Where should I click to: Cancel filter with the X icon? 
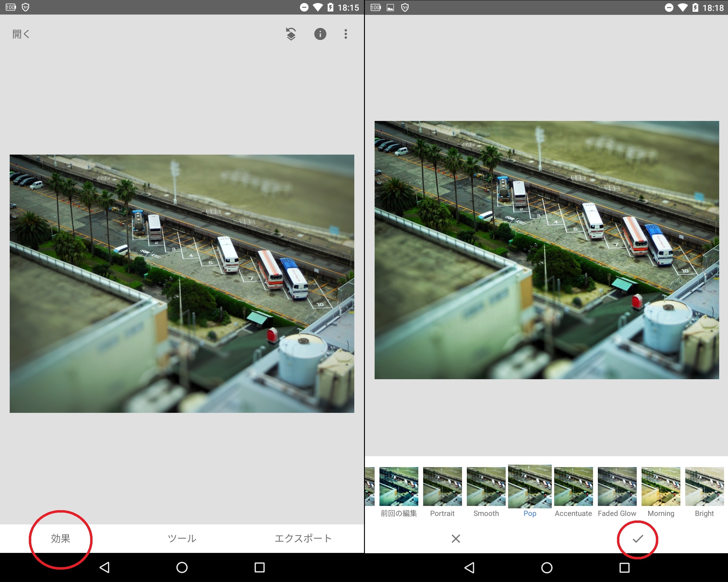coord(456,538)
